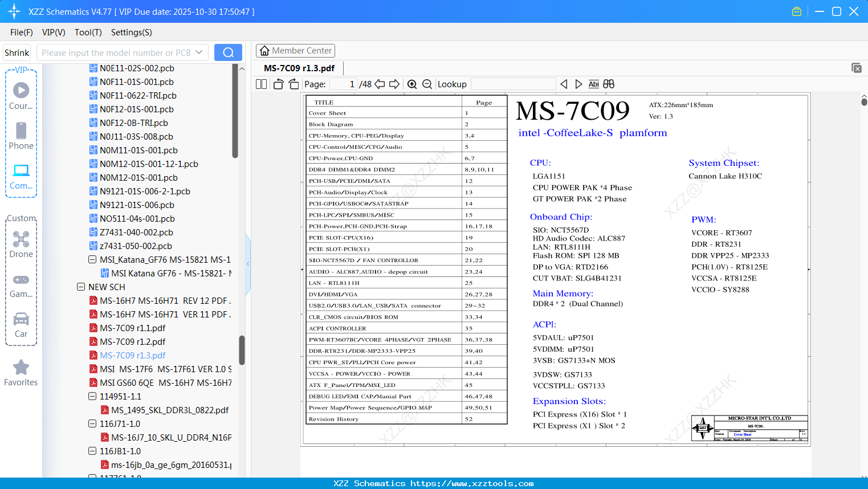Rotate the page clockwise

pyautogui.click(x=294, y=84)
